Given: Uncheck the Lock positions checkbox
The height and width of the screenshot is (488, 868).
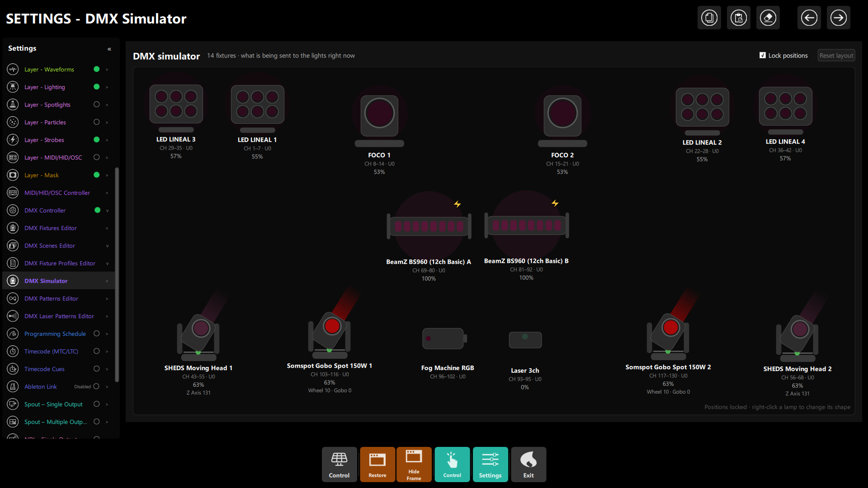Looking at the screenshot, I should 763,56.
